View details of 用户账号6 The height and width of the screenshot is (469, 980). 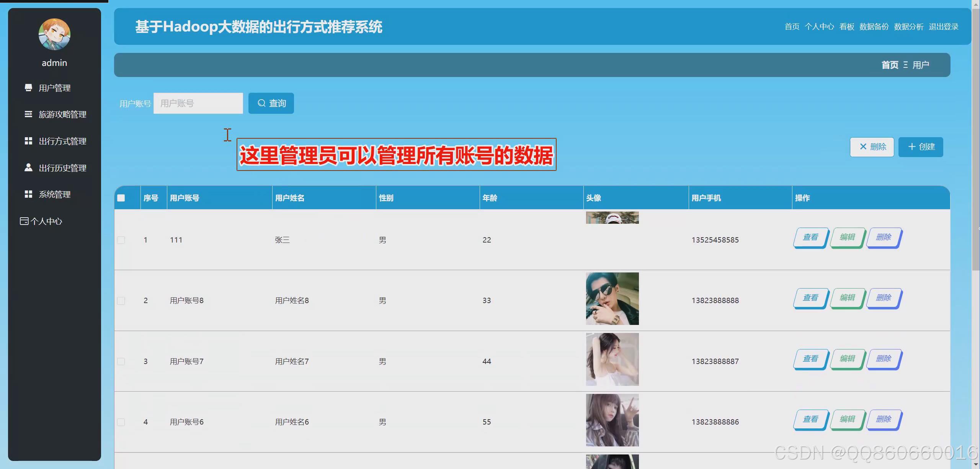click(811, 420)
